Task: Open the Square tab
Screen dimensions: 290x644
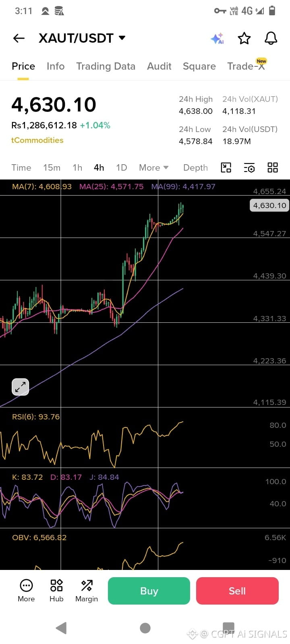Action: pos(199,66)
